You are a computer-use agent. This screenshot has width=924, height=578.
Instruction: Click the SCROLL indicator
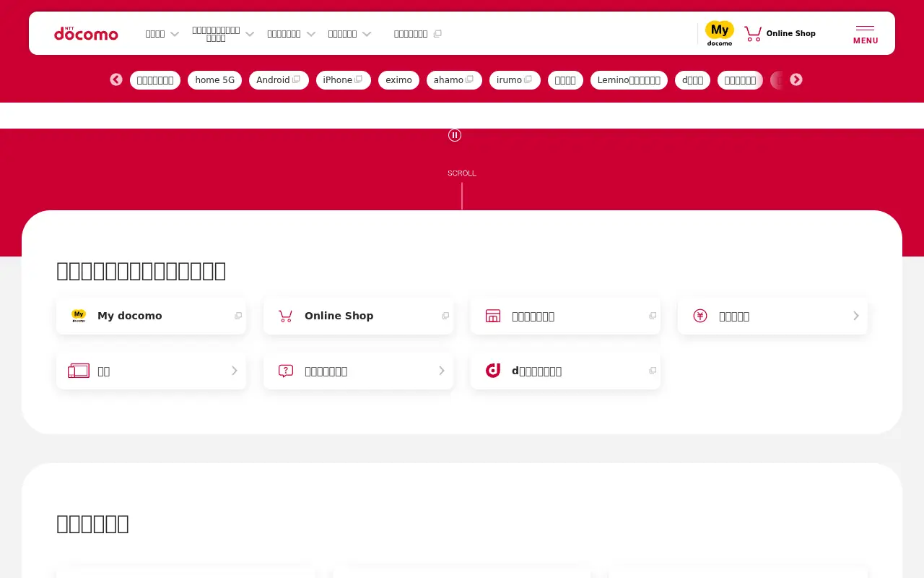462,173
